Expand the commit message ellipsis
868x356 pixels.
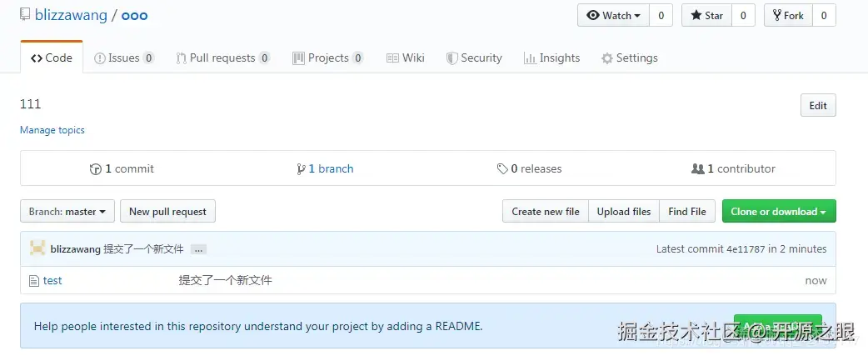click(x=198, y=249)
